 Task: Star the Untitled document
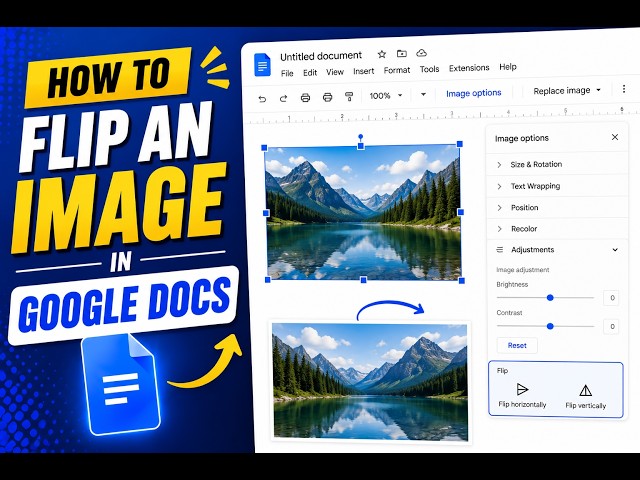tap(382, 54)
